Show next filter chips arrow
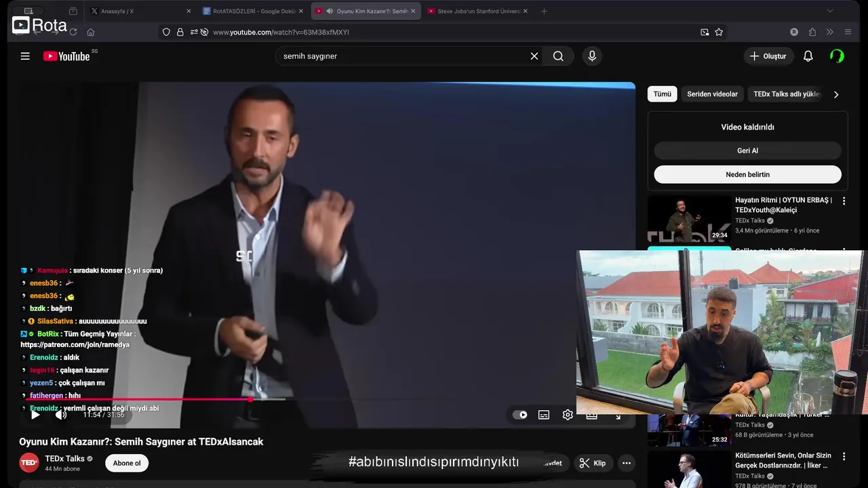 (x=836, y=94)
